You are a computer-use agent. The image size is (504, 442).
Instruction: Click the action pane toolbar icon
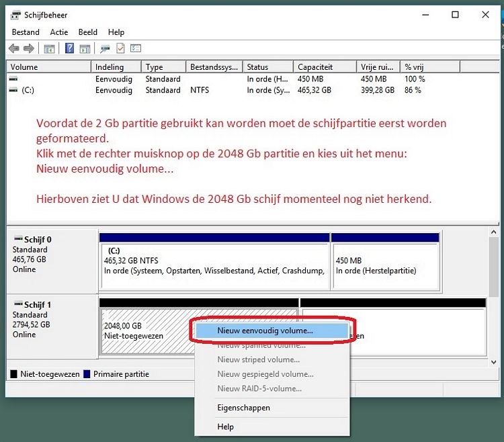click(85, 49)
